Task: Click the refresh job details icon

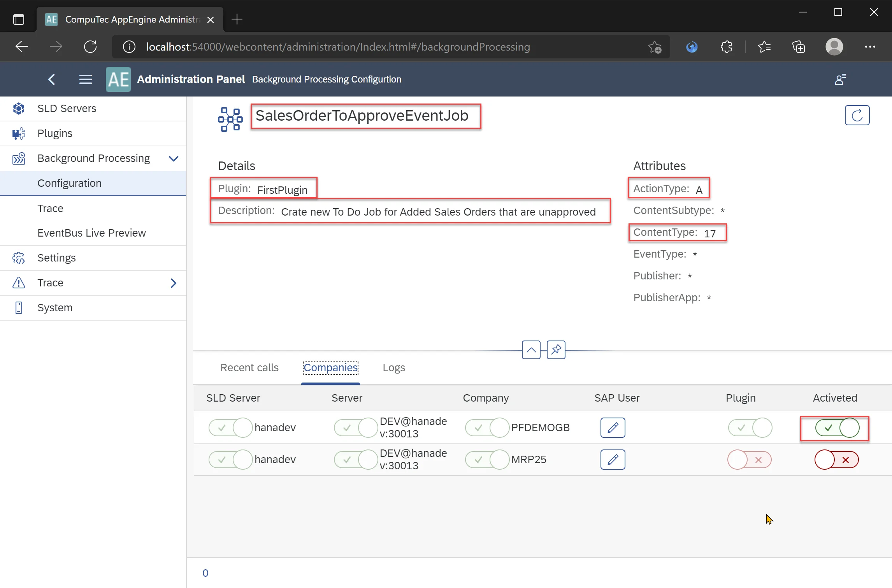Action: point(857,115)
